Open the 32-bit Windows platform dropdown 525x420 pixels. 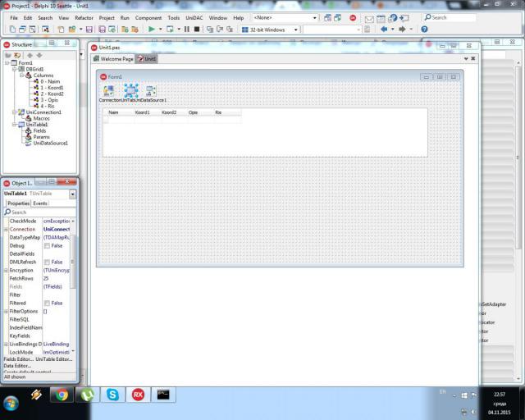tap(295, 30)
